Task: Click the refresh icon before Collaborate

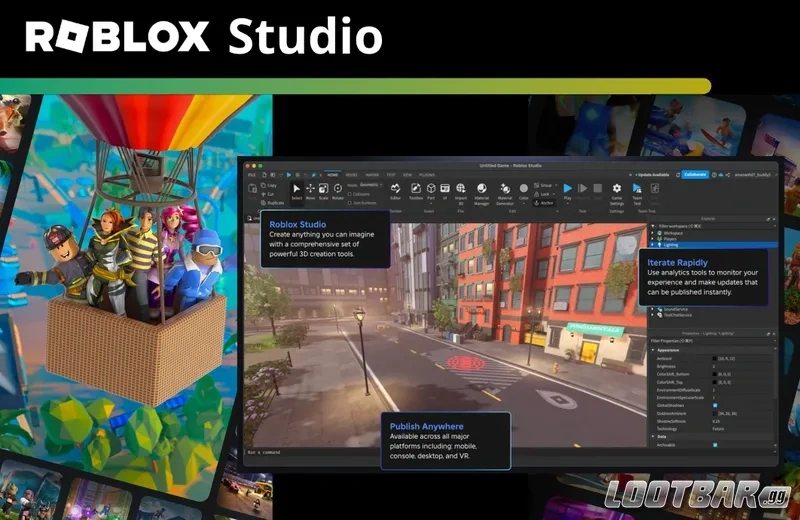Action: (x=678, y=175)
